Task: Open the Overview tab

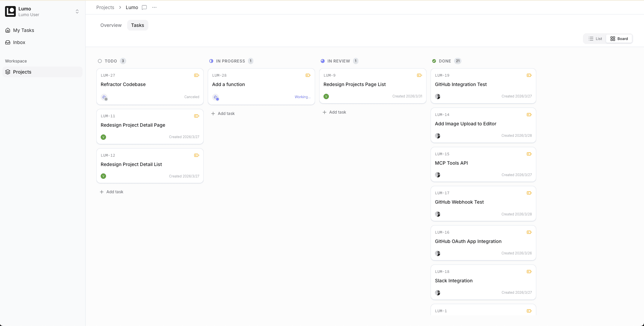Action: point(111,25)
